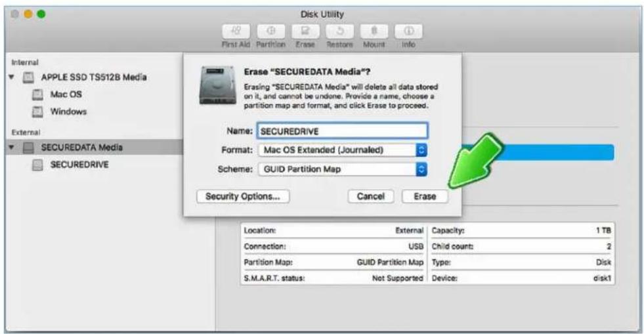
Task: Click the APPLE SSD TS512B Media disk icon
Action: [x=28, y=77]
